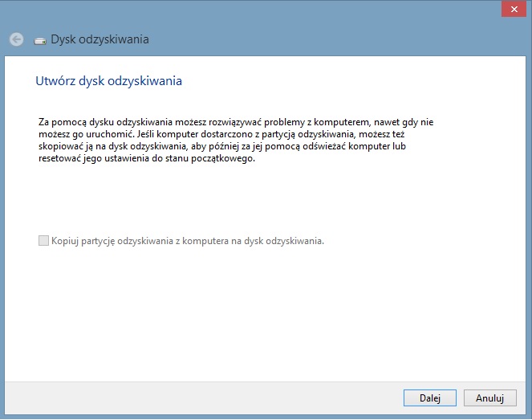
Task: Click the words 'komputer lub' in the paragraph
Action: (x=377, y=146)
